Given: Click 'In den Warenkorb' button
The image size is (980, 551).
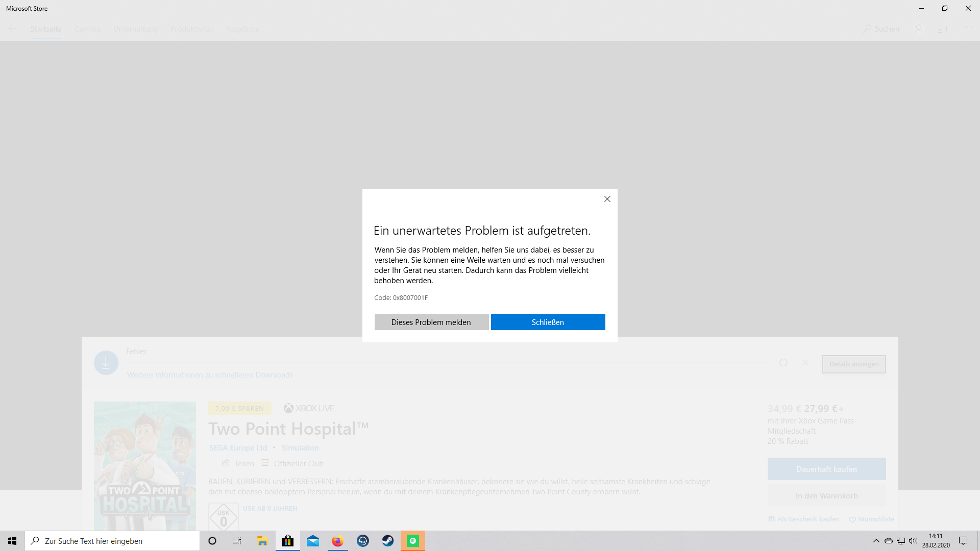Looking at the screenshot, I should pos(826,495).
